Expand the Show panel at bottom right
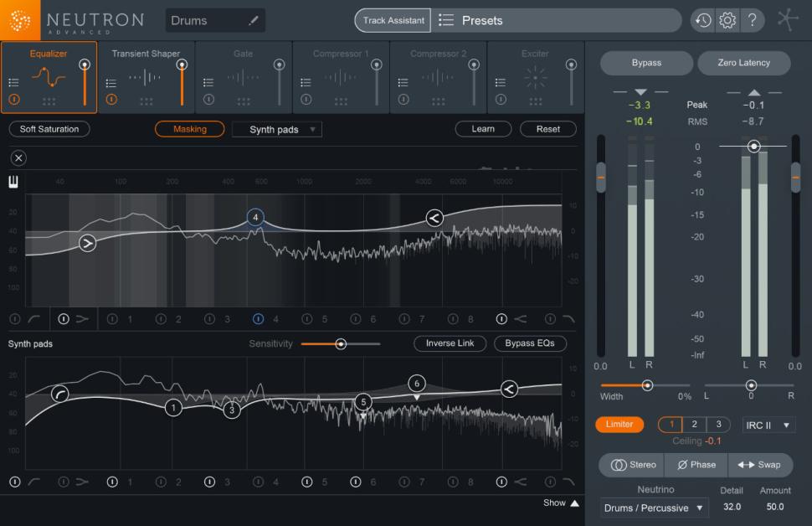 559,503
